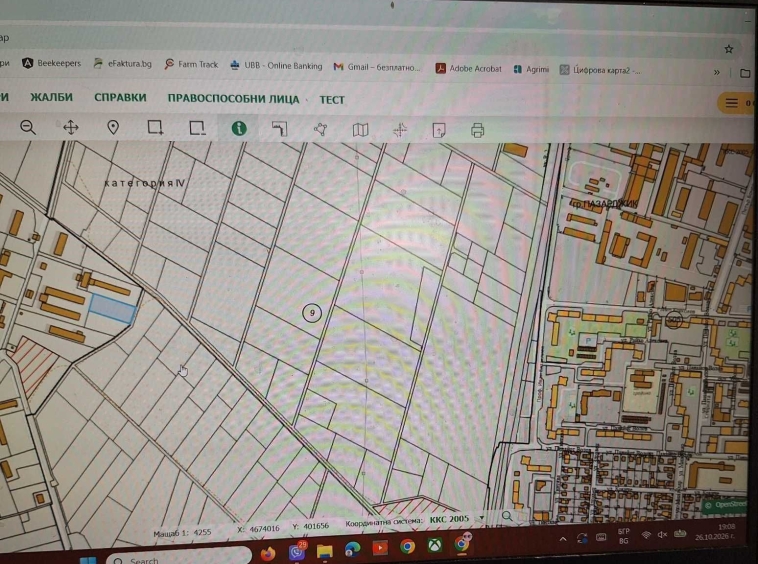758x564 pixels.
Task: Click the Мащаб 1: 4255 scale readout
Action: (182, 533)
